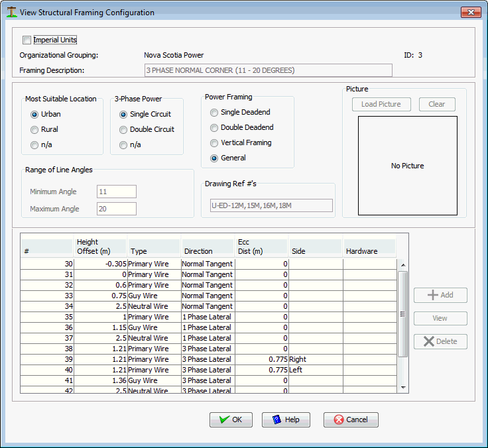Click the Right side cell in row 39

pyautogui.click(x=316, y=359)
